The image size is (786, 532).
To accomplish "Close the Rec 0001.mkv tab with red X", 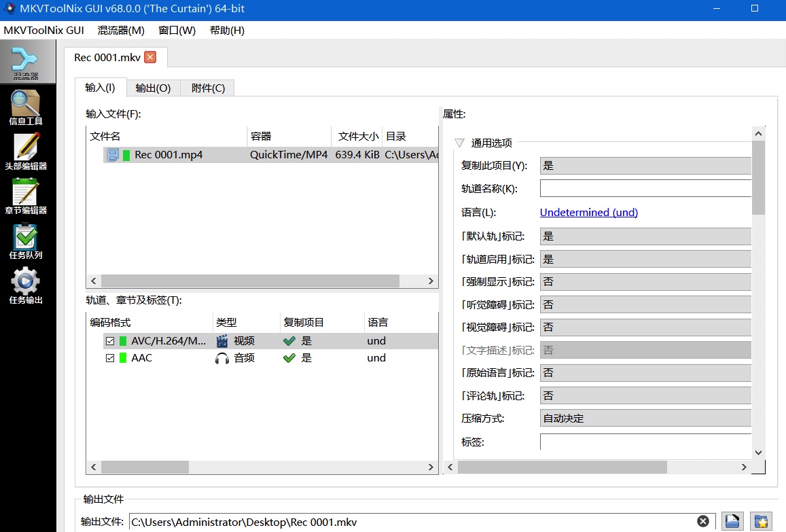I will click(150, 57).
